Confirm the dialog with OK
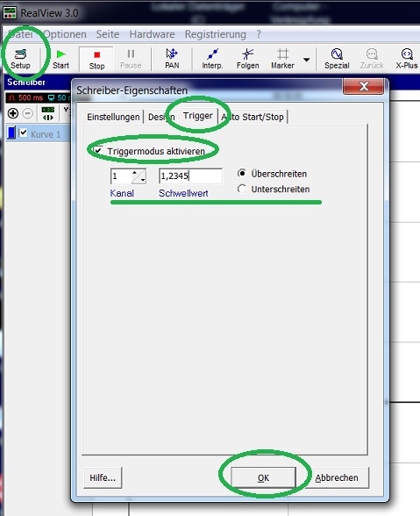 pos(263,477)
